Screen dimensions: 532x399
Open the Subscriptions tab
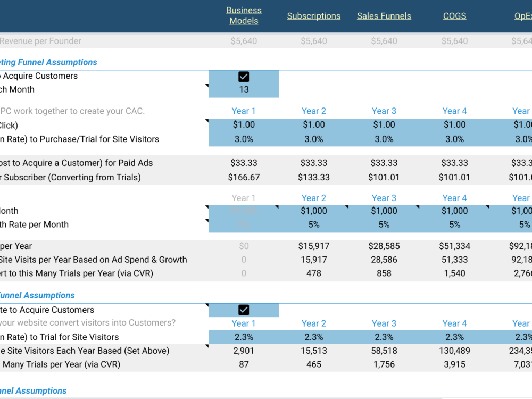click(x=313, y=16)
